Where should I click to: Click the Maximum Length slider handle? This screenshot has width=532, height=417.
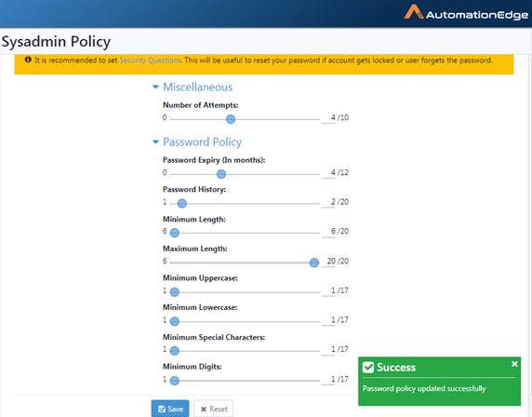point(314,262)
